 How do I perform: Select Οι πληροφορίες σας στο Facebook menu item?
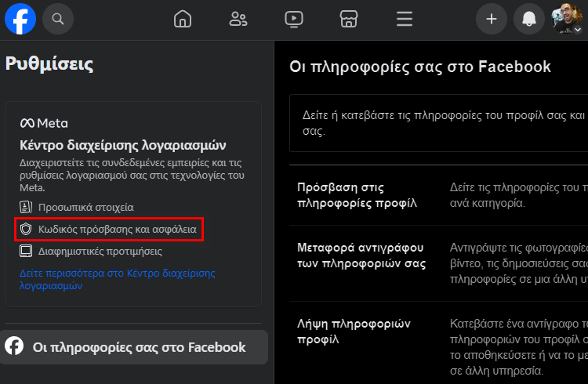pyautogui.click(x=134, y=347)
